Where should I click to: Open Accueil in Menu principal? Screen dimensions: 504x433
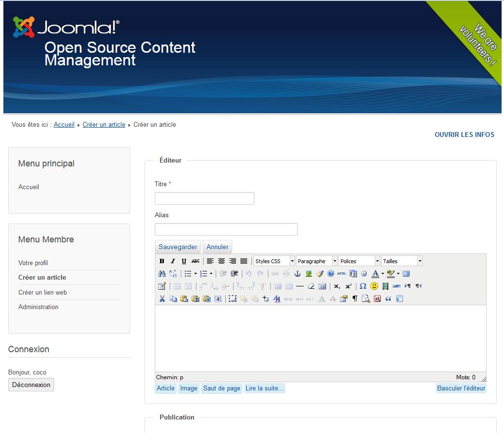29,187
